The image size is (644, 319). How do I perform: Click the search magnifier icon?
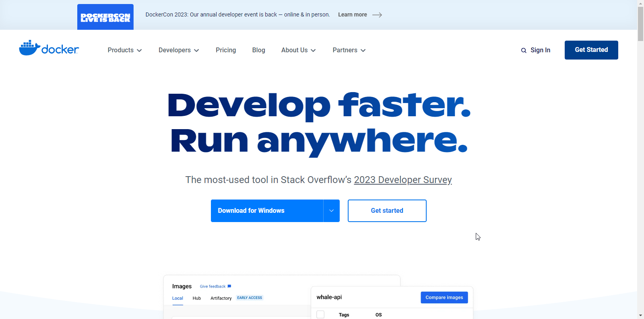524,50
